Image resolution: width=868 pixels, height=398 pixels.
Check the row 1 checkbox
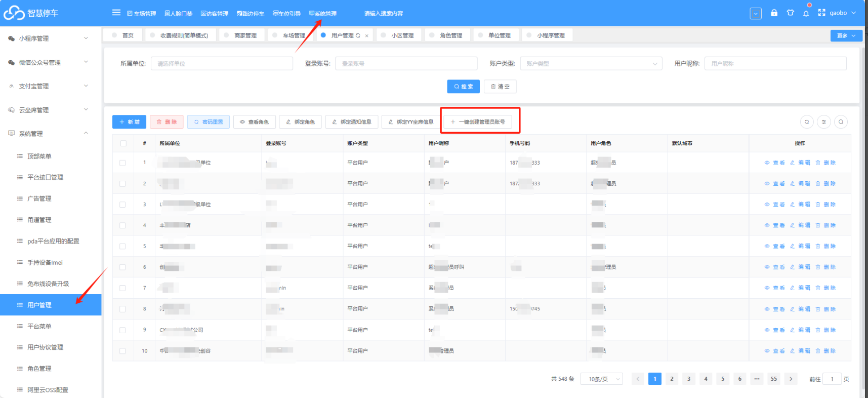point(122,163)
